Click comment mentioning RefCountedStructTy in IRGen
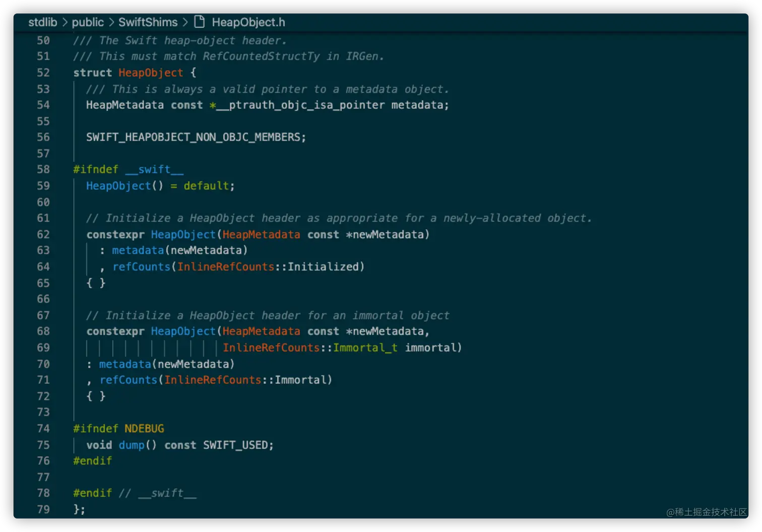The image size is (762, 532). 229,56
